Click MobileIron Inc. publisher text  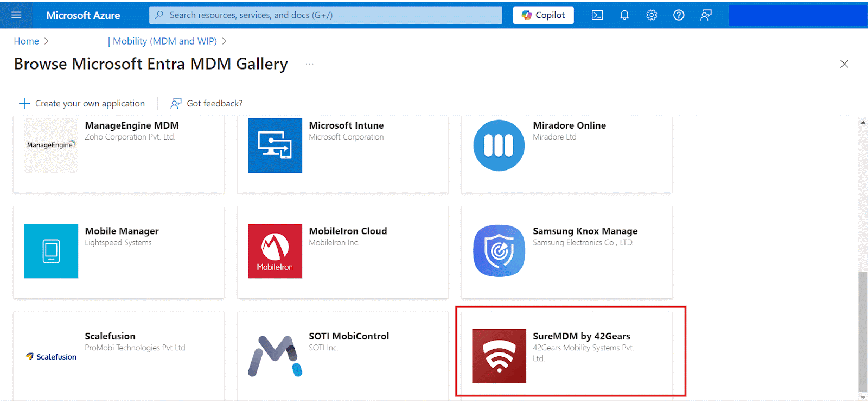pos(334,243)
